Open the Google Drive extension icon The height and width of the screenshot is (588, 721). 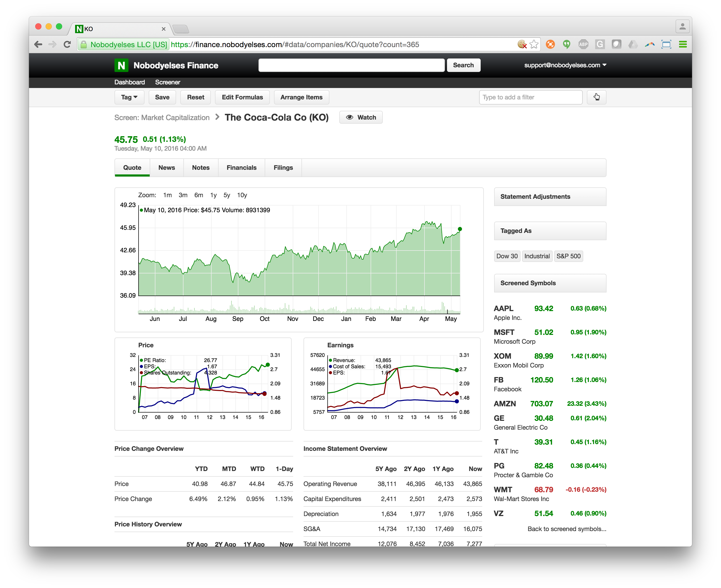[x=632, y=44]
